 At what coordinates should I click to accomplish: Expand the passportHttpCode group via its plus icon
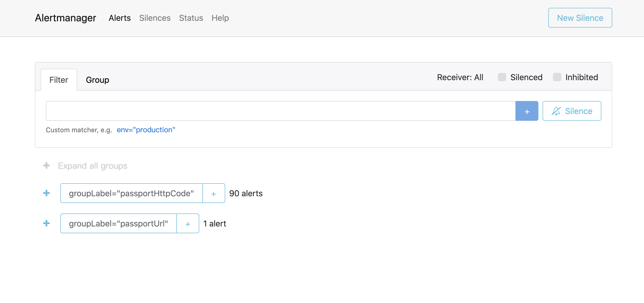(46, 193)
